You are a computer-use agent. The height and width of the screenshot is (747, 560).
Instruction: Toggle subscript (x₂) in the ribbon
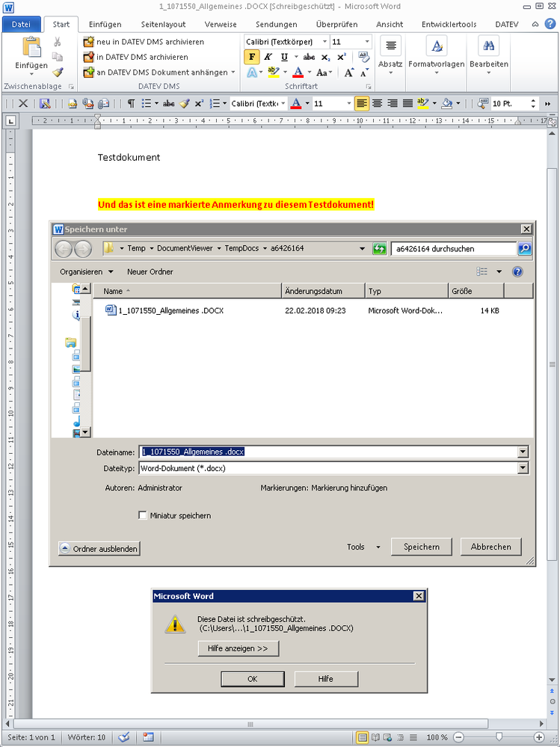(x=325, y=57)
